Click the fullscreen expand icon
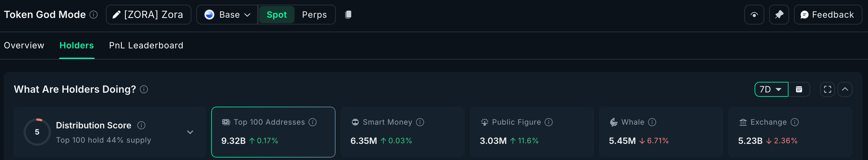The height and width of the screenshot is (160, 868). pos(827,89)
